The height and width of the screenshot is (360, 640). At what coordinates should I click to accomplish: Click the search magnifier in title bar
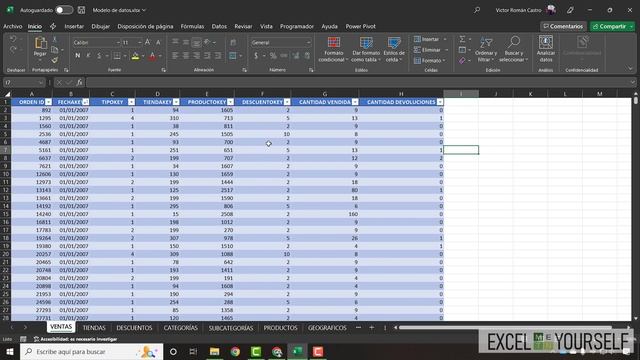point(477,10)
